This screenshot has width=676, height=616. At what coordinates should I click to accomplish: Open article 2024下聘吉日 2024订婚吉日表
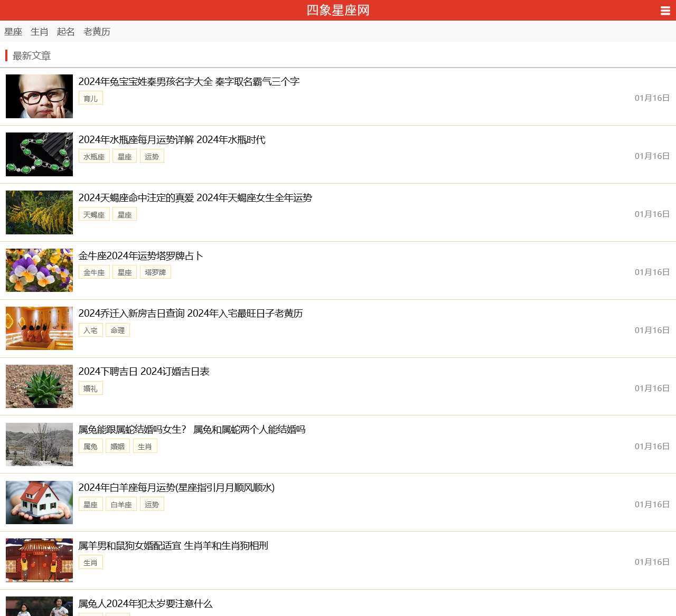(x=144, y=371)
